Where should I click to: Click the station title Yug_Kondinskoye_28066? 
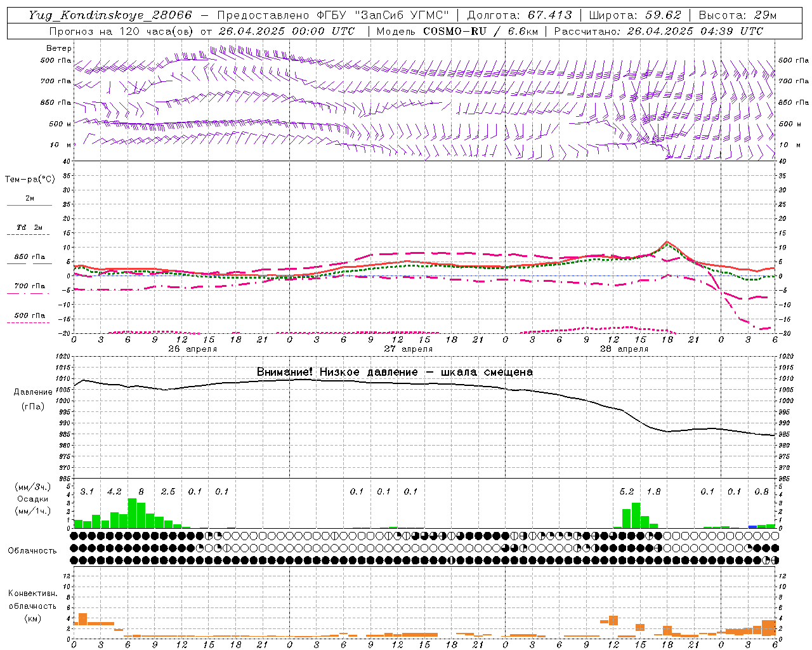point(110,15)
